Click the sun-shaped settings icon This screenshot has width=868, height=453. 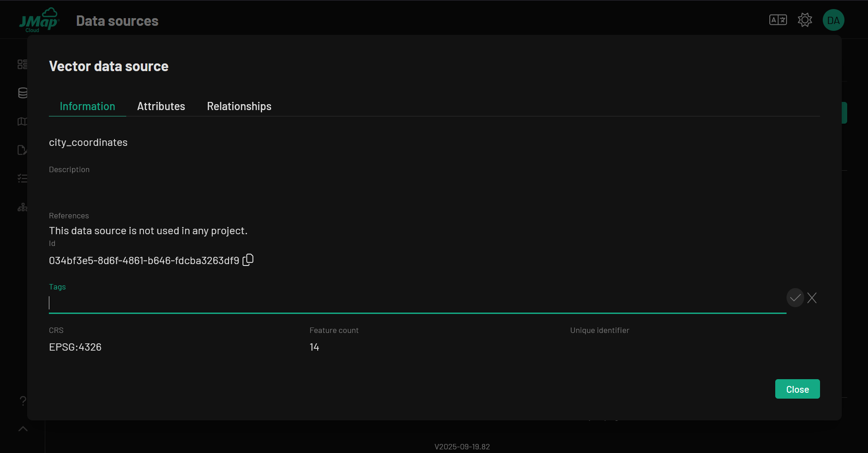pyautogui.click(x=805, y=20)
